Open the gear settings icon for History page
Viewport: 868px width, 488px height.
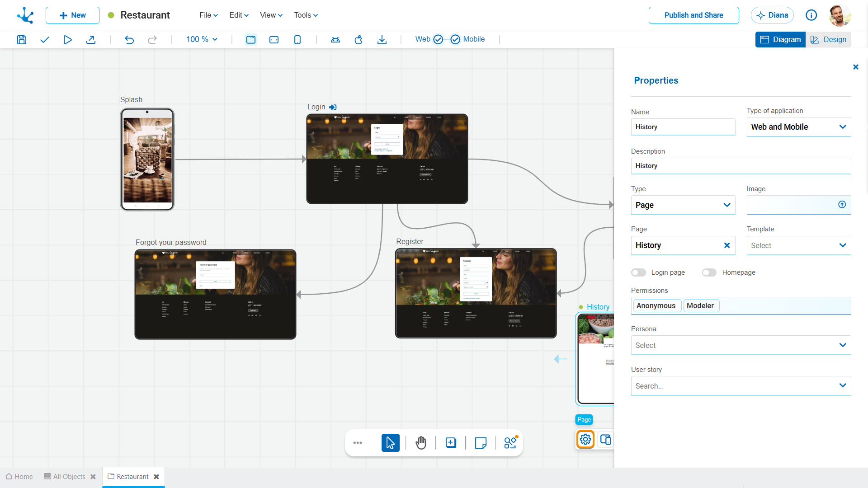[x=585, y=439]
